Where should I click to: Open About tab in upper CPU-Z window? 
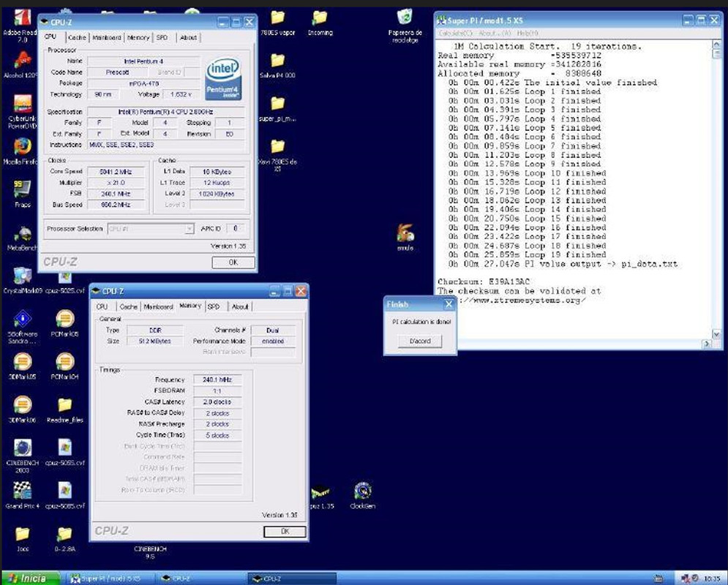pos(188,37)
